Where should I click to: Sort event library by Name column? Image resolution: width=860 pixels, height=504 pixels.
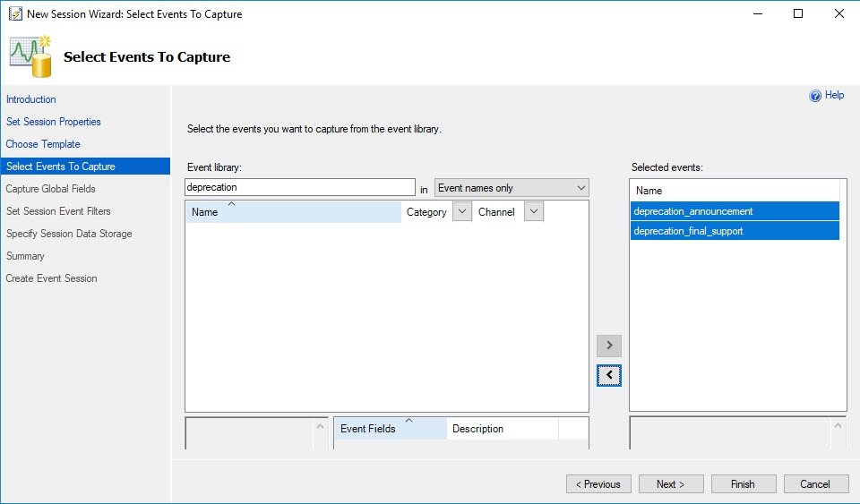pyautogui.click(x=294, y=212)
